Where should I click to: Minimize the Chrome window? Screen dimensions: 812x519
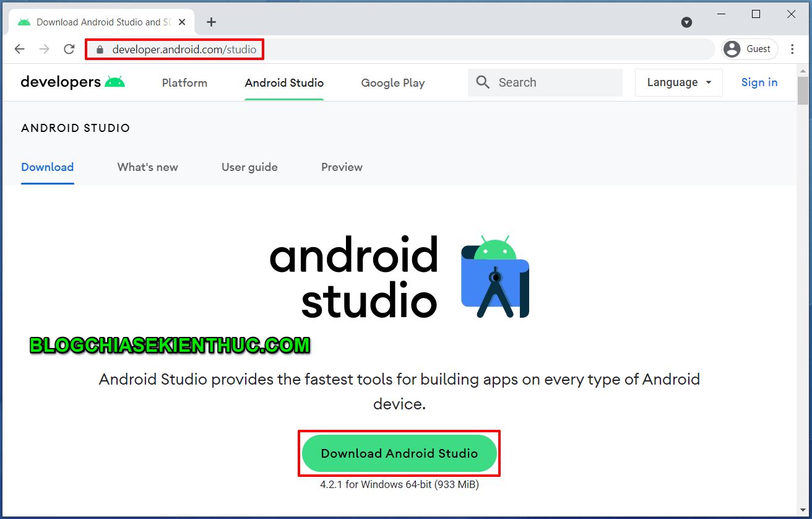(720, 14)
